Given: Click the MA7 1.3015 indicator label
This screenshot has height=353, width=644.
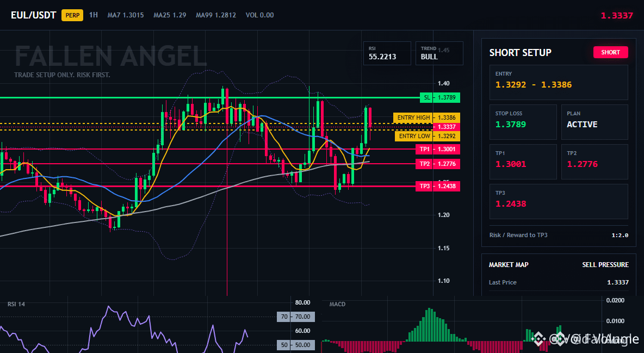Looking at the screenshot, I should pyautogui.click(x=126, y=15).
